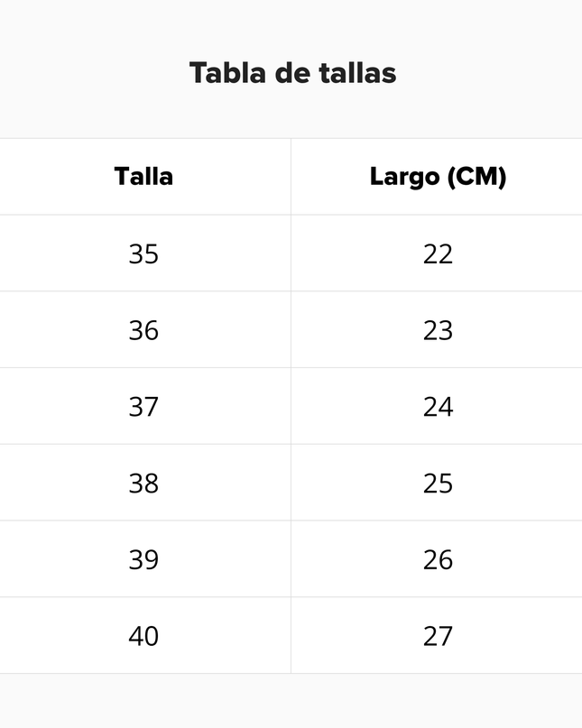Click size 35 in Talla column

point(143,254)
